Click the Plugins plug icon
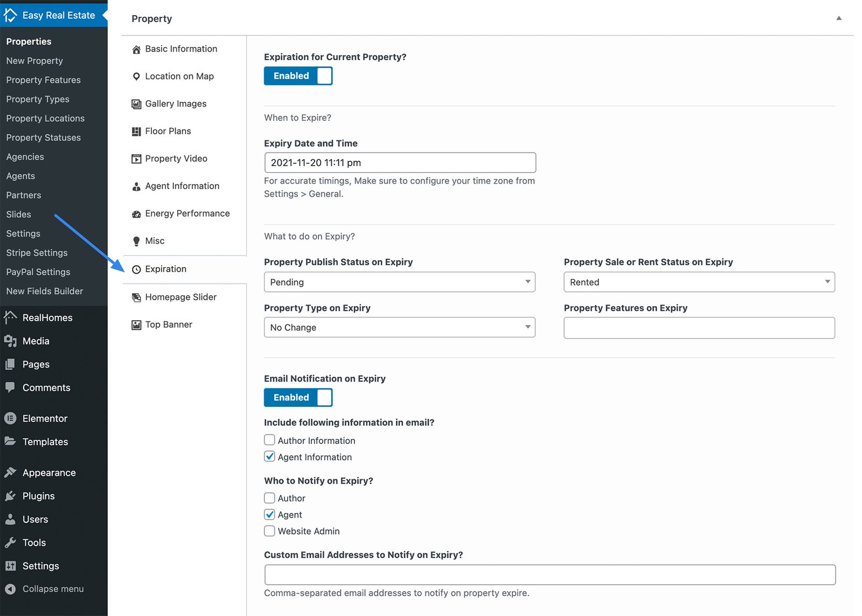Screen dimensions: 862x616 point(10,496)
